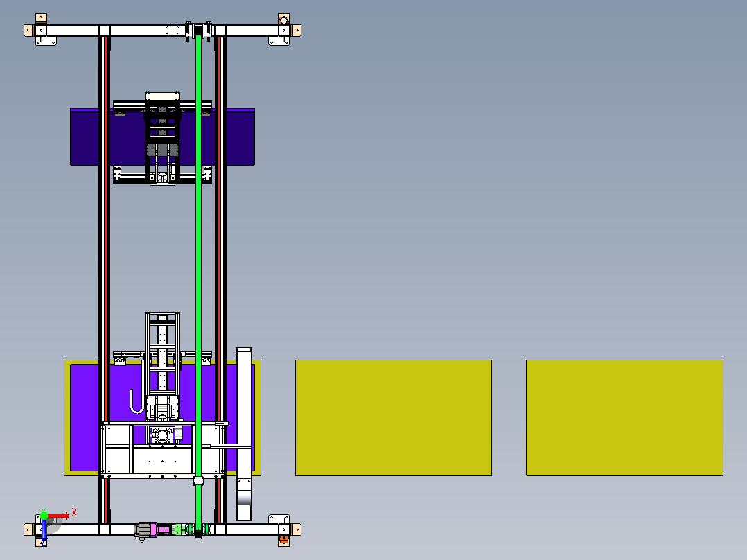Select the orange part at the bottom-right frame corner
The width and height of the screenshot is (747, 560).
(x=283, y=539)
